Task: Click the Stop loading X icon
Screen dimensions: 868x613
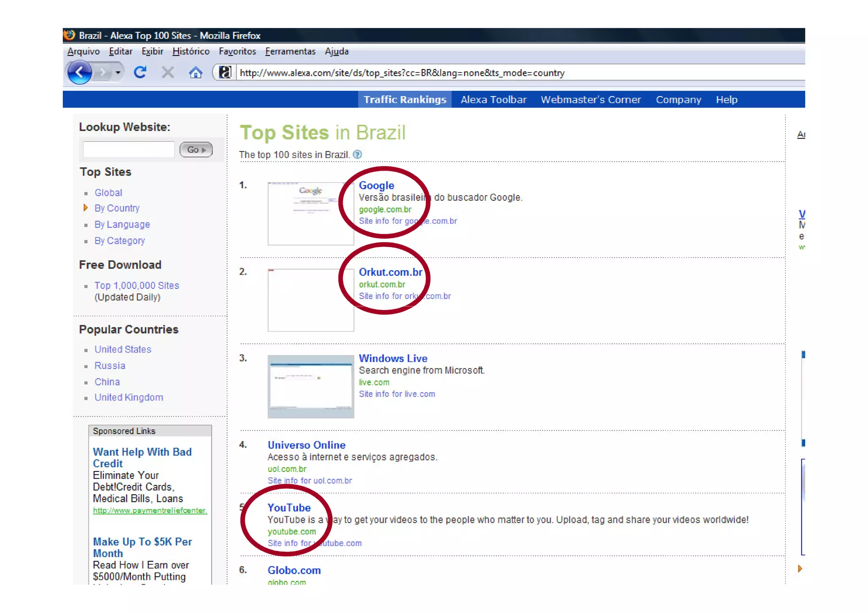Action: point(168,73)
